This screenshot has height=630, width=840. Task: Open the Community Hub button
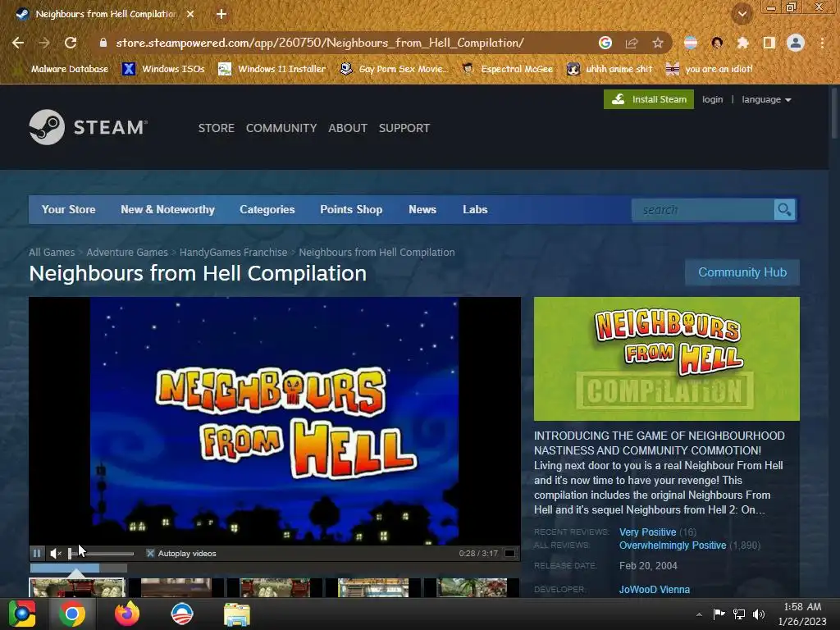[x=742, y=272]
